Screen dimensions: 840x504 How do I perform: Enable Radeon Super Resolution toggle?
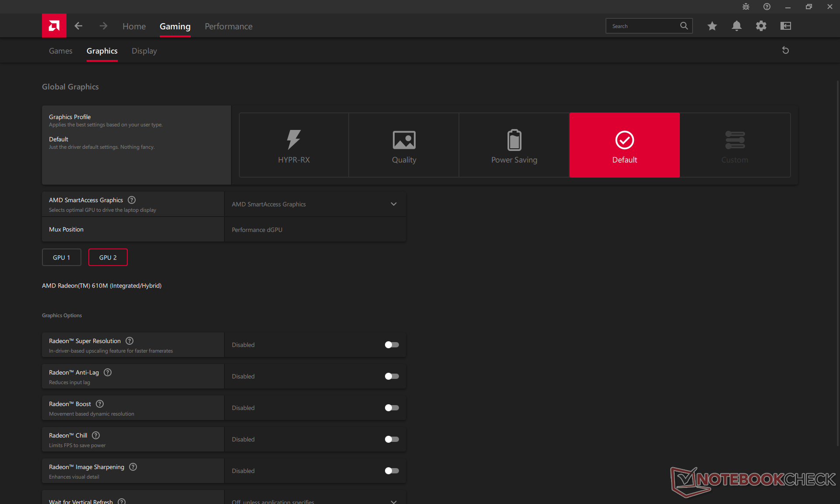(x=392, y=345)
